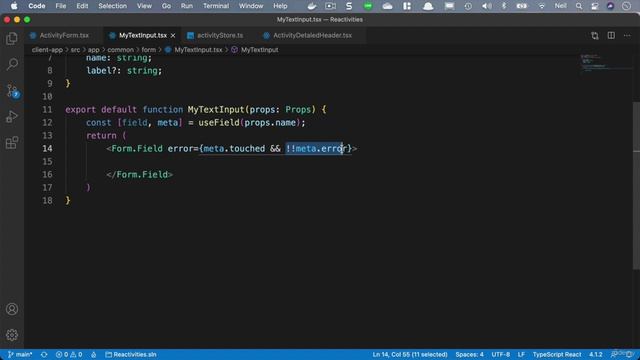The image size is (640, 360).
Task: Click the Synchronize Changes icon in status bar
Action: click(x=44, y=354)
